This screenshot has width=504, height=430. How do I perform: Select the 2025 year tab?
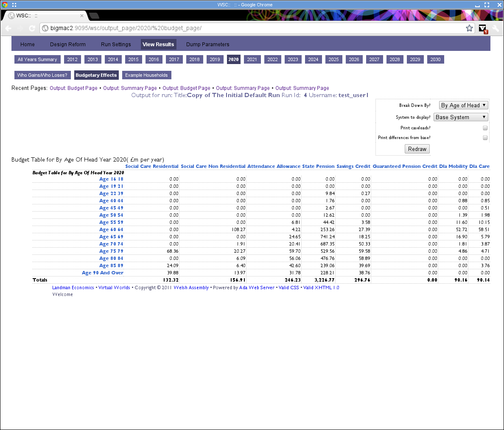coord(333,59)
